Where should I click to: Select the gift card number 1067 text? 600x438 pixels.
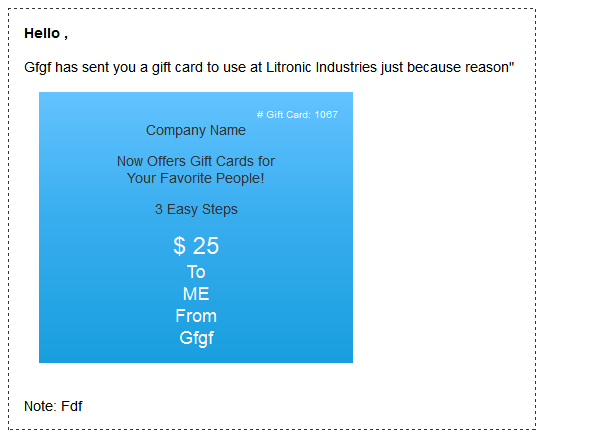(x=326, y=114)
